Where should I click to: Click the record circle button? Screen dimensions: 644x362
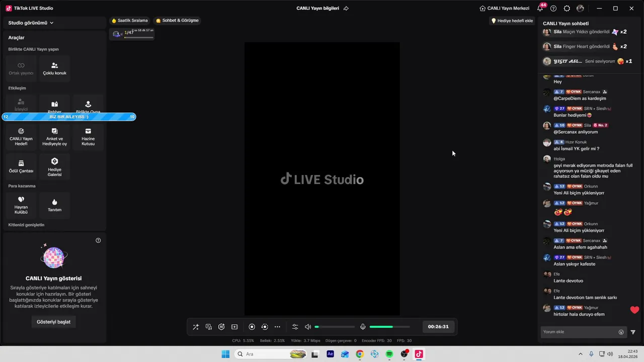coord(252,327)
